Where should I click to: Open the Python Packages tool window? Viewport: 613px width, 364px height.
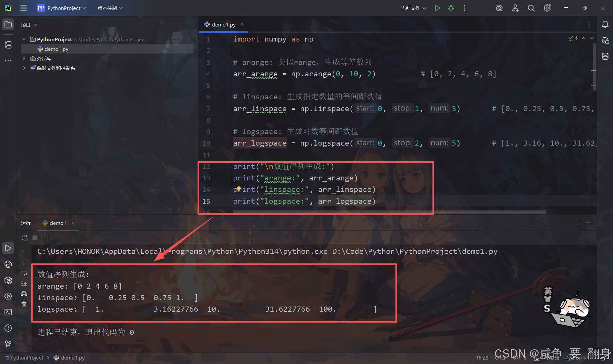pos(8,280)
